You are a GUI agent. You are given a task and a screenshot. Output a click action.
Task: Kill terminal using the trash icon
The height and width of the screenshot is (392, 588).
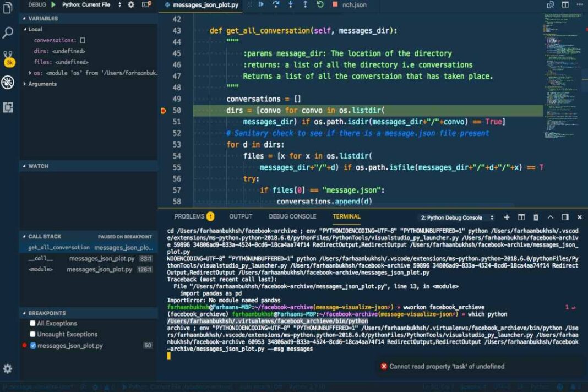(x=536, y=217)
